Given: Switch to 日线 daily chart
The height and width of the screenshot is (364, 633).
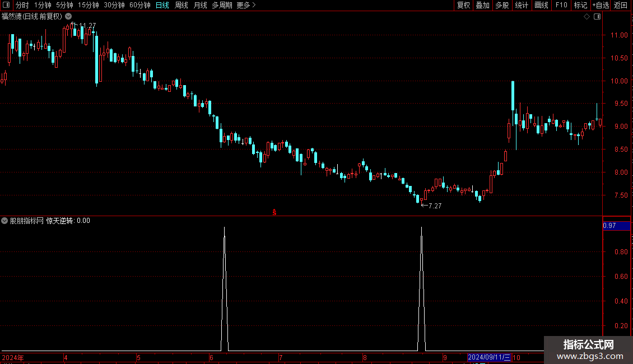Looking at the screenshot, I should point(162,5).
